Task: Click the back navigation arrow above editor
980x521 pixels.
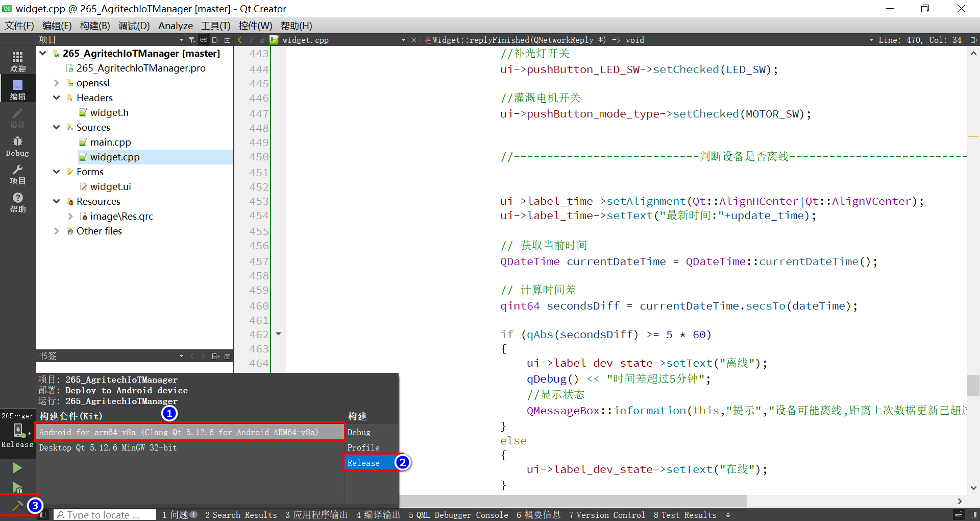Action: [x=239, y=39]
